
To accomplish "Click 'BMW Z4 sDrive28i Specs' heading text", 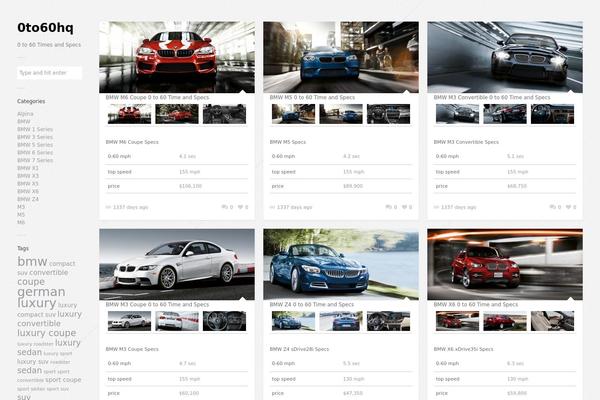I will pyautogui.click(x=299, y=349).
